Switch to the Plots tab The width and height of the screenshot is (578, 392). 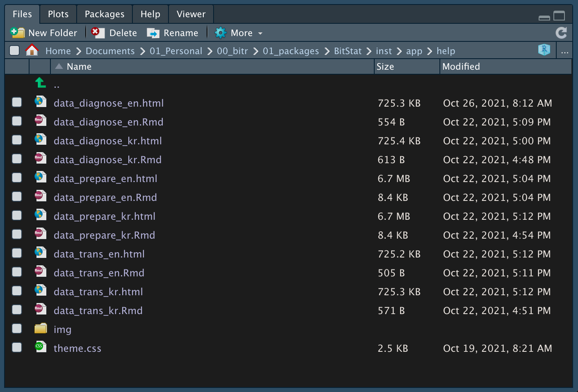point(58,14)
